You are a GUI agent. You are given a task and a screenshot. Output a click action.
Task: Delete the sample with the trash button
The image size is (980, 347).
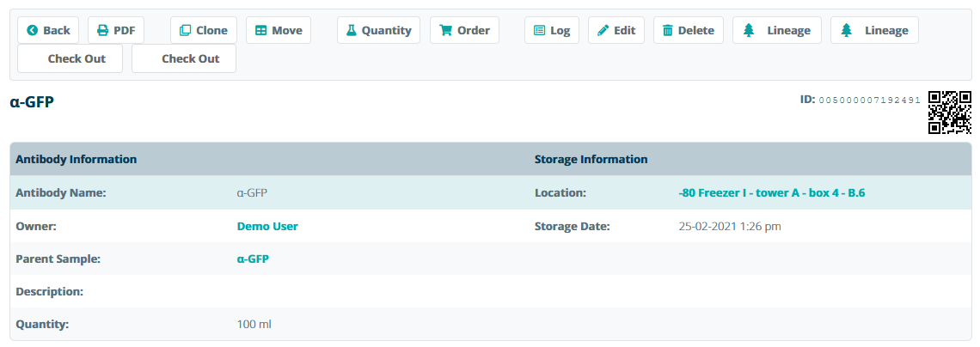point(688,30)
